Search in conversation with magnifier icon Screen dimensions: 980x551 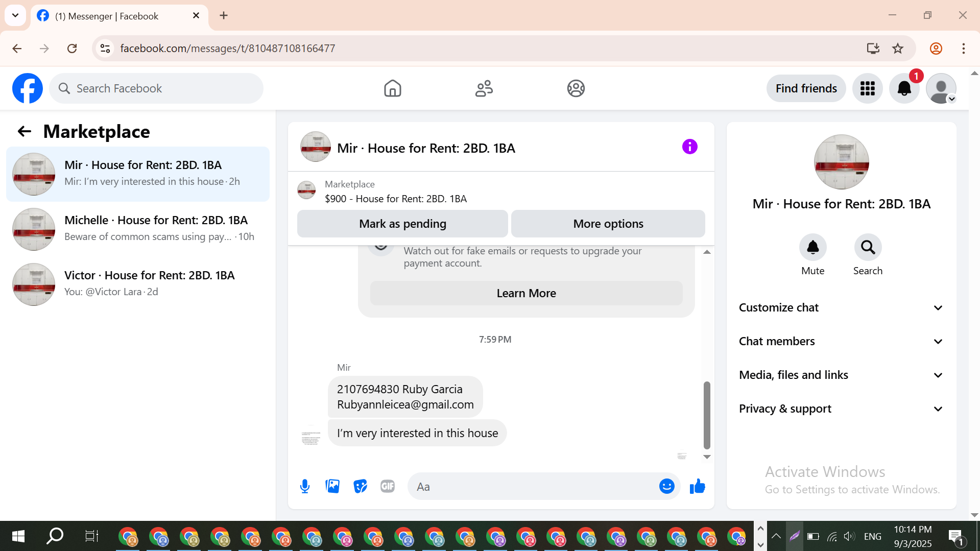(868, 248)
